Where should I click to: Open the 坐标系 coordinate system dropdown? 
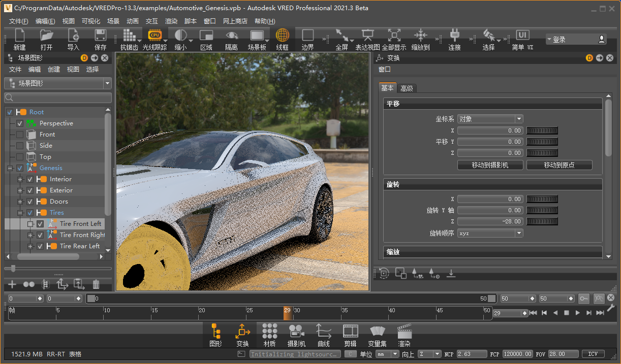(490, 119)
